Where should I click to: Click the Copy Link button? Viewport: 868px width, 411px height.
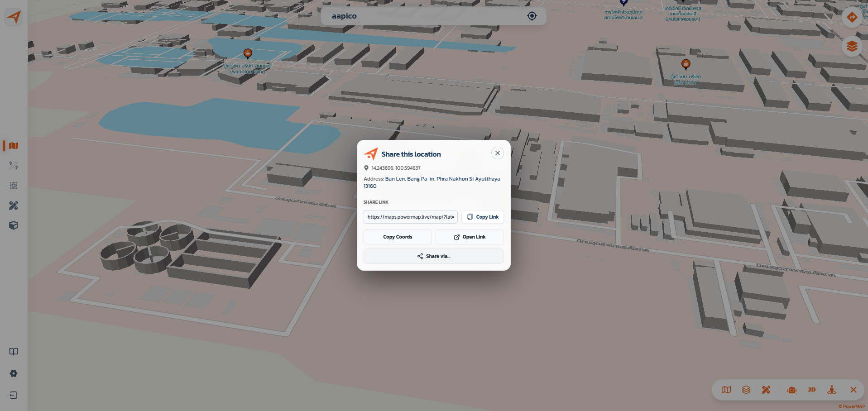coord(483,217)
